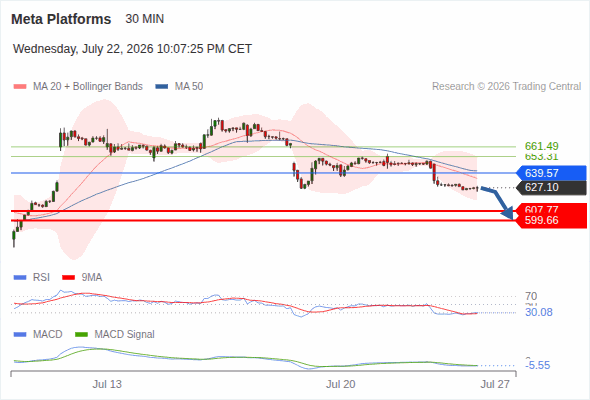Click the 'MA 50' legend text
Screen dimensions: 590x400
pyautogui.click(x=189, y=87)
